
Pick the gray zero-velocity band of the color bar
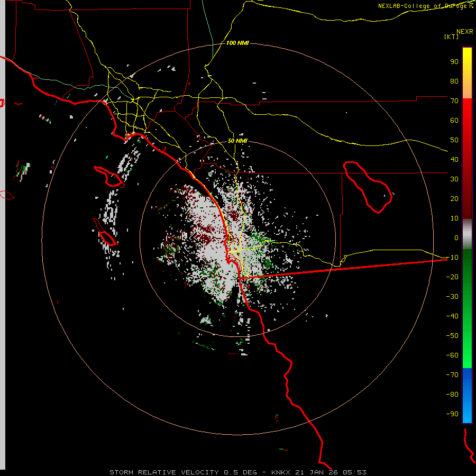[x=467, y=234]
